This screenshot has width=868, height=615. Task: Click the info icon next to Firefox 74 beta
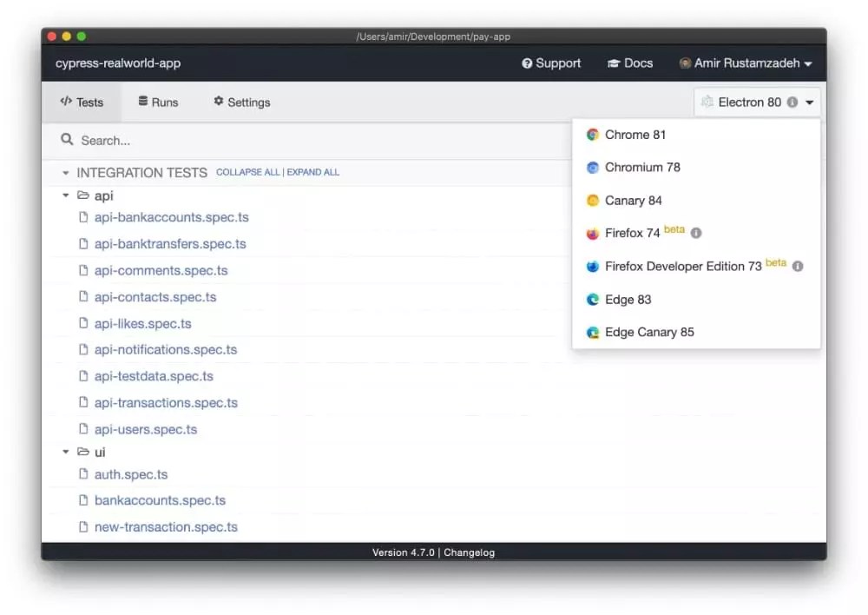click(697, 232)
